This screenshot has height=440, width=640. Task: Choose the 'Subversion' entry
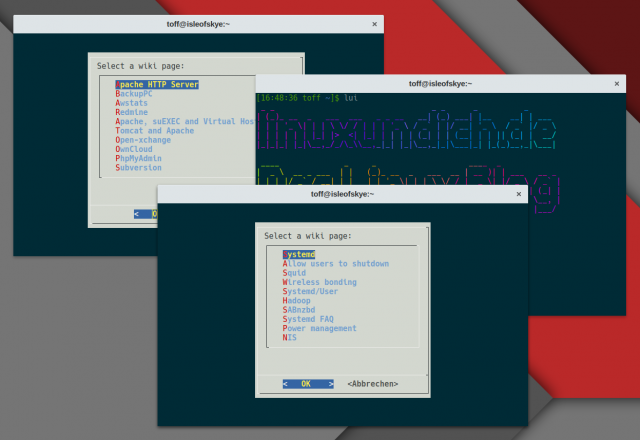click(x=138, y=168)
